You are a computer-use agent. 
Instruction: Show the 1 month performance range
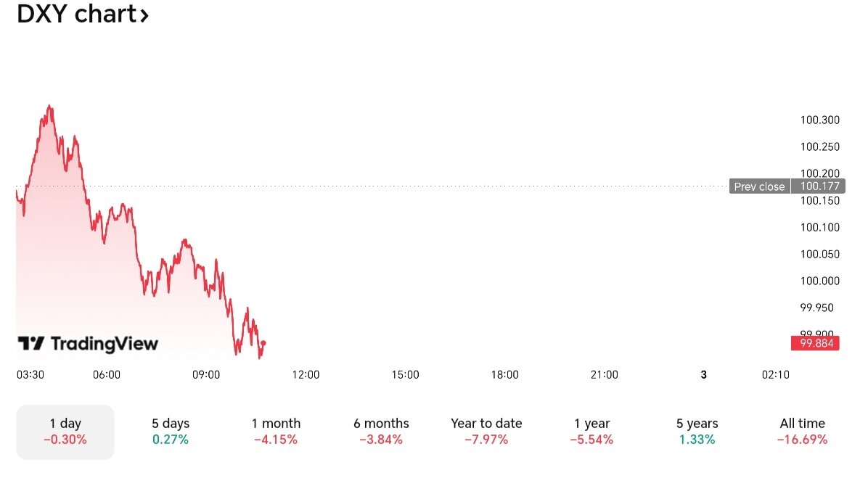pyautogui.click(x=276, y=431)
